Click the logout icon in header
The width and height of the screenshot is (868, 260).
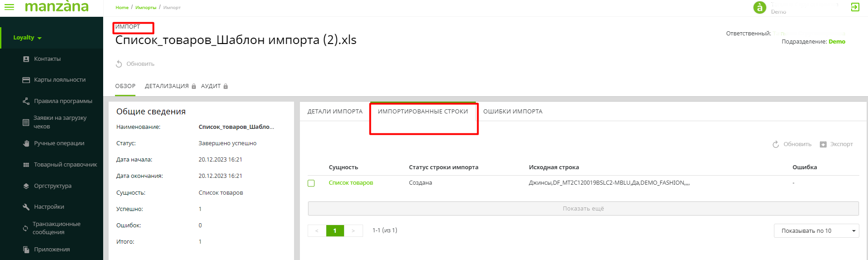tap(855, 7)
